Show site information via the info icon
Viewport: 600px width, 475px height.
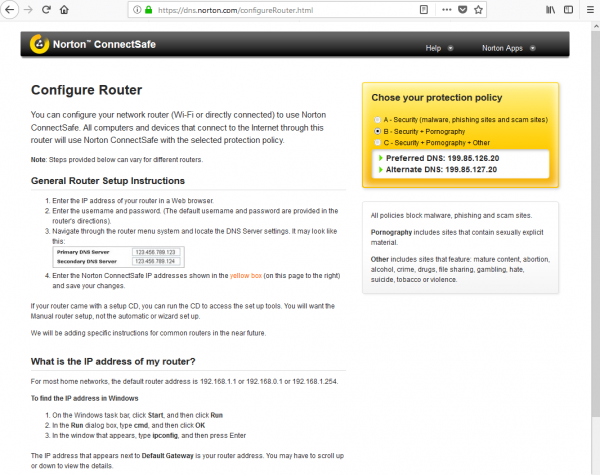pyautogui.click(x=137, y=10)
